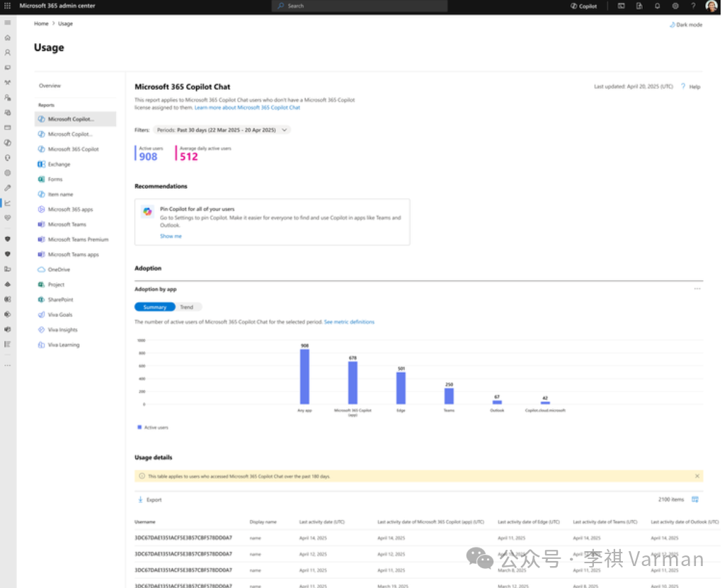Switch to the Trend tab
Viewport: 727px width, 588px height.
[186, 307]
